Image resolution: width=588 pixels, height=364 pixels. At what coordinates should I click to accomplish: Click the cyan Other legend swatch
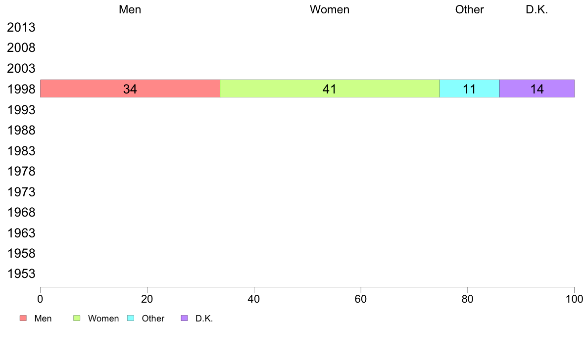pyautogui.click(x=131, y=318)
